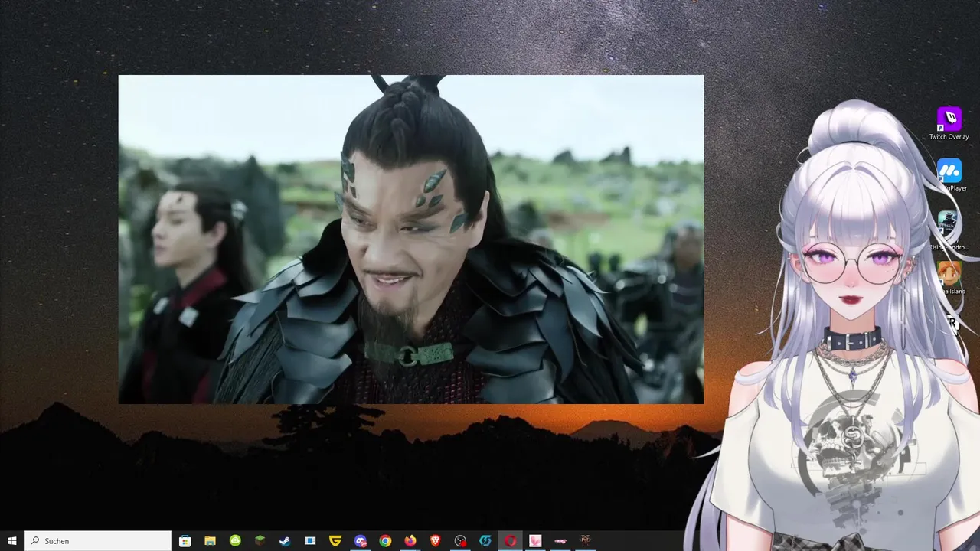Screen dimensions: 980x551
Task: Open Firefox from the taskbar
Action: [x=410, y=541]
